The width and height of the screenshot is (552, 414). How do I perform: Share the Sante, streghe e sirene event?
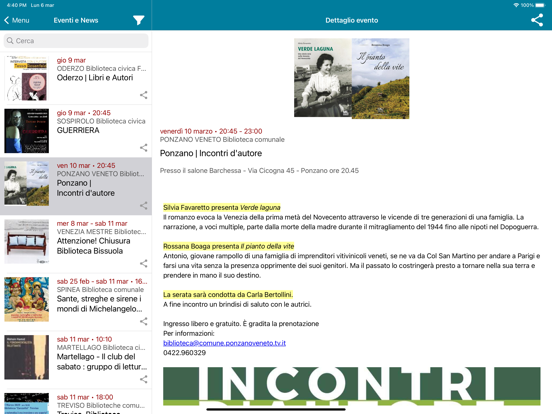144,321
